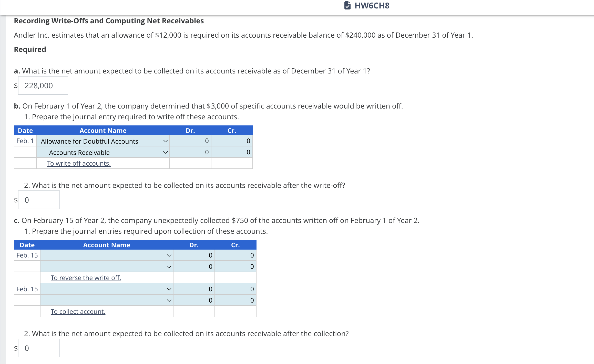594x364 pixels.
Task: Click the Dr. cell in the first Feb. 15 row
Action: 193,255
